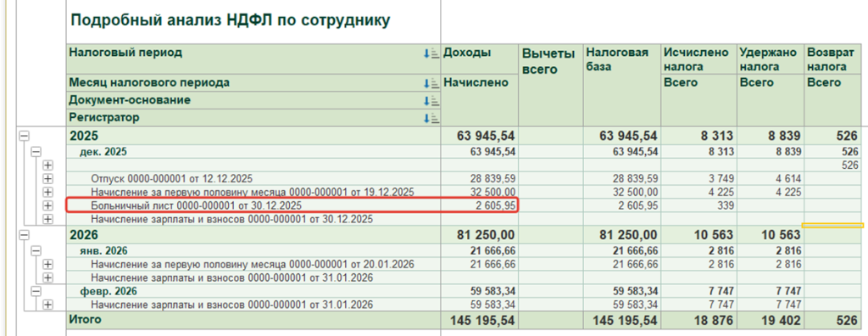Click the Налоговый период header label

125,53
